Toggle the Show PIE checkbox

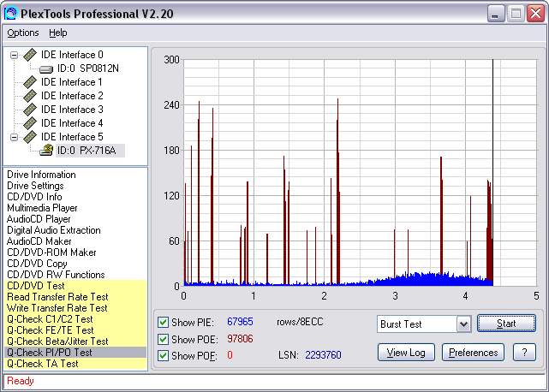pyautogui.click(x=163, y=323)
